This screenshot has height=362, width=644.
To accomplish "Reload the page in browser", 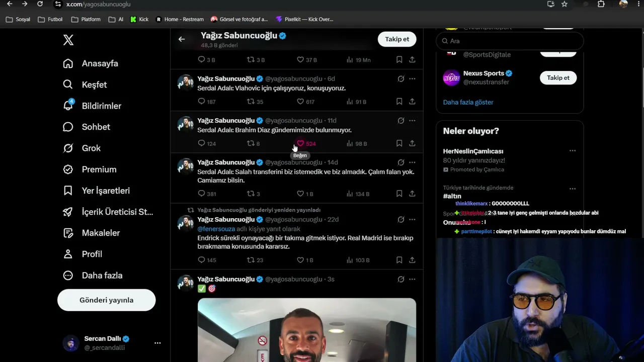I will click(40, 4).
